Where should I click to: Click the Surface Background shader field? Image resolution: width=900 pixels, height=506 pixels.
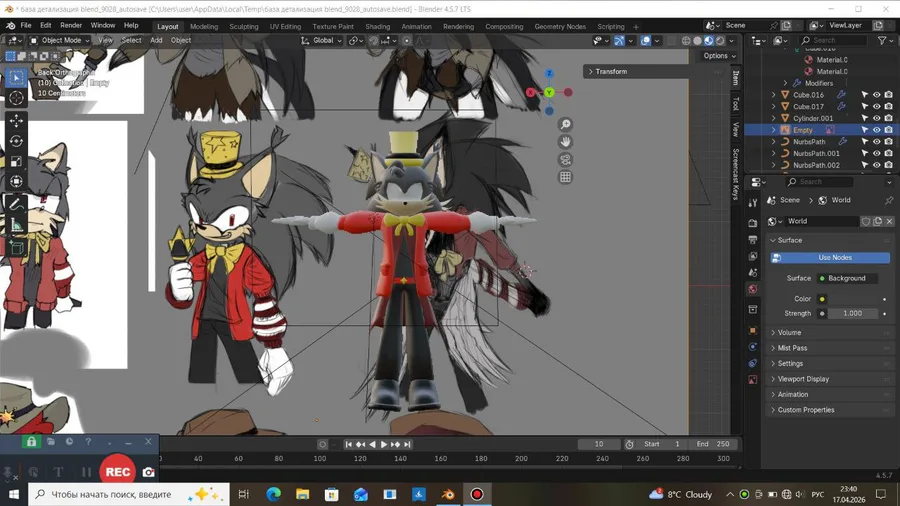[x=848, y=278]
